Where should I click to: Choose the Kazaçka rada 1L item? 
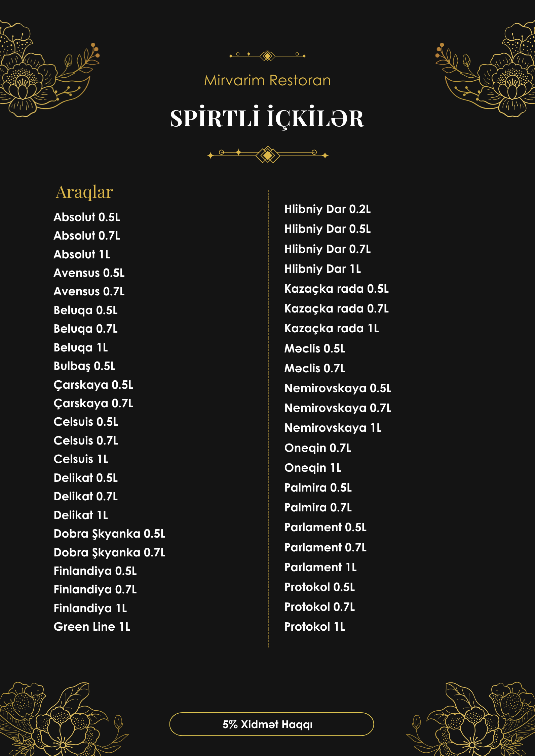point(332,328)
